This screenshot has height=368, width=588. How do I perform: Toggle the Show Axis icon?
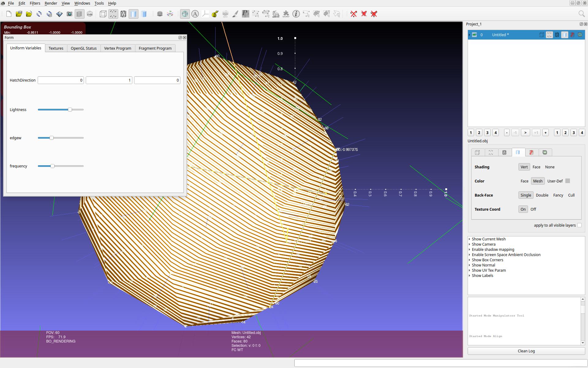click(x=170, y=14)
